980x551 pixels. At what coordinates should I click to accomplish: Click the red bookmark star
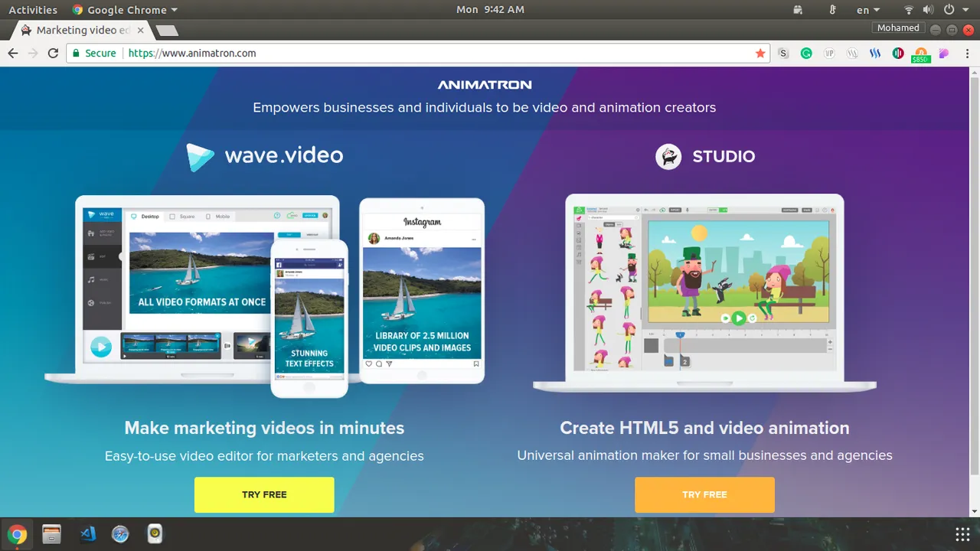click(759, 54)
